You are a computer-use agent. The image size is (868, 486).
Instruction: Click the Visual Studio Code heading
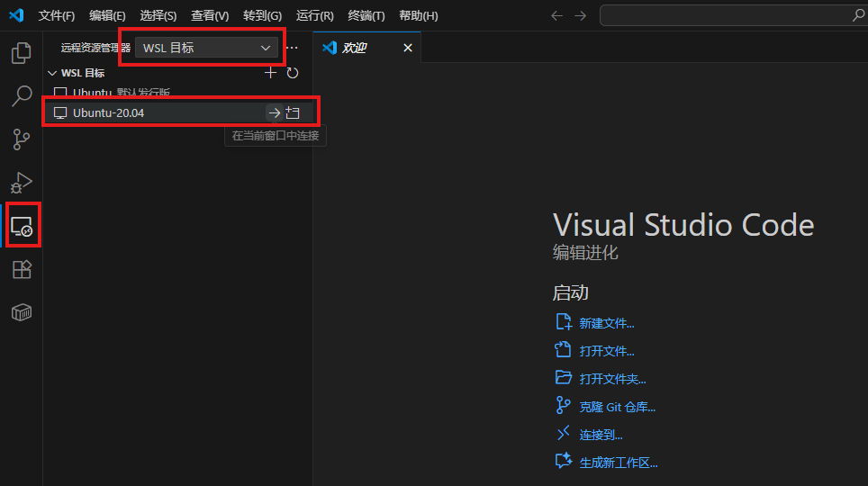683,225
